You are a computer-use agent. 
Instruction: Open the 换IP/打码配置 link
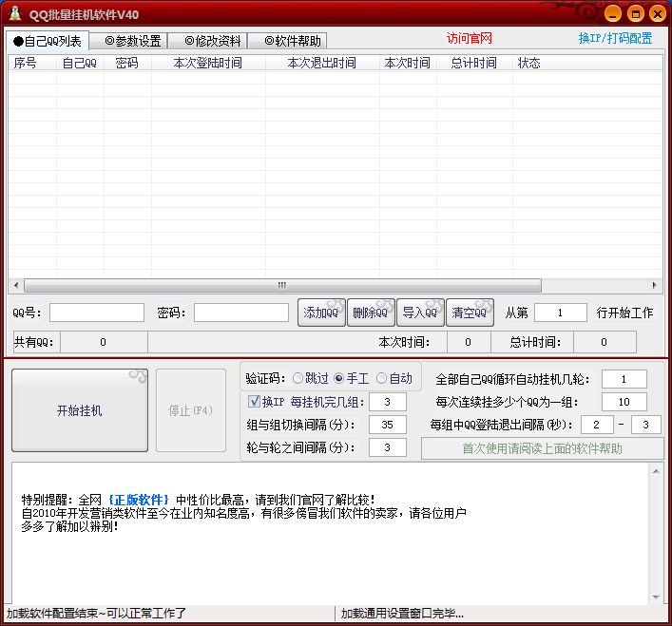[x=615, y=39]
